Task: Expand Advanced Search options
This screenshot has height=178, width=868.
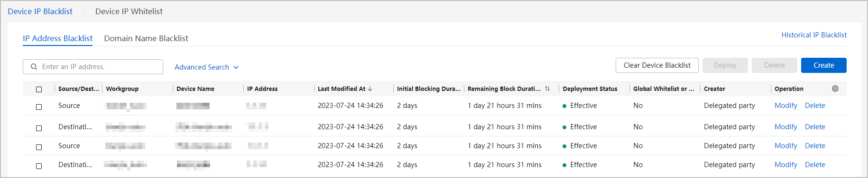Action: pyautogui.click(x=206, y=67)
